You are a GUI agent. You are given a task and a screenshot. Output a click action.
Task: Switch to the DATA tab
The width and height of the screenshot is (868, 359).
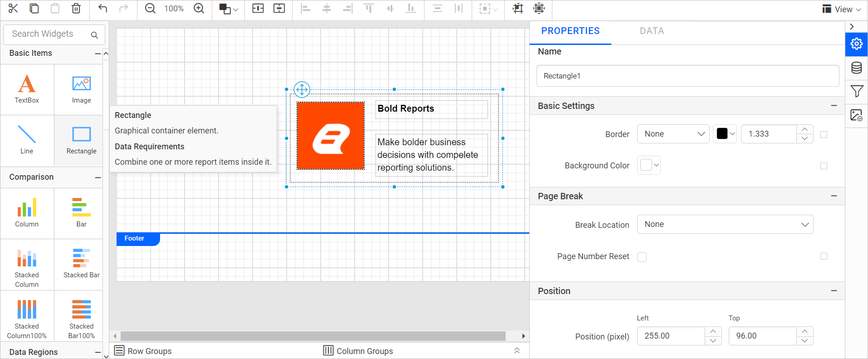(652, 31)
